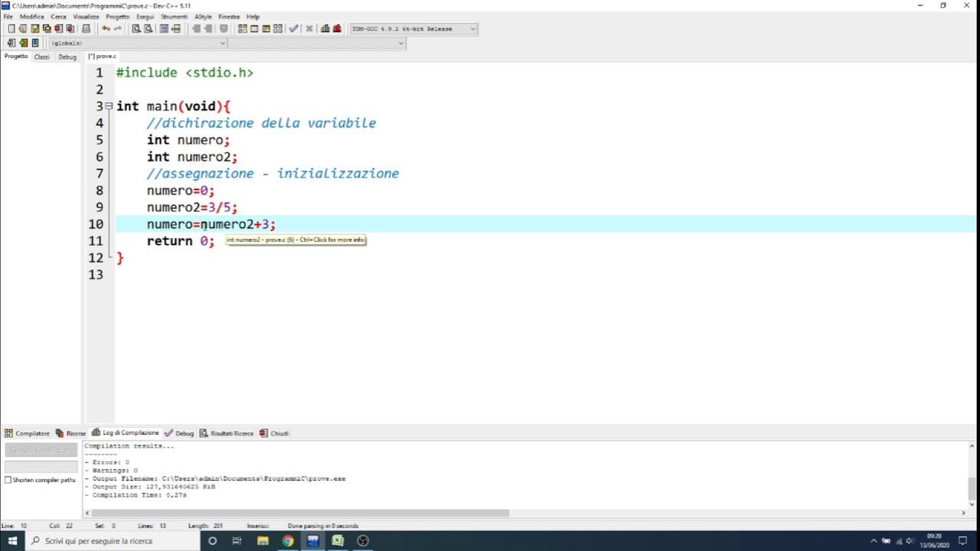
Task: Collapse the main function fold marker
Action: [109, 106]
